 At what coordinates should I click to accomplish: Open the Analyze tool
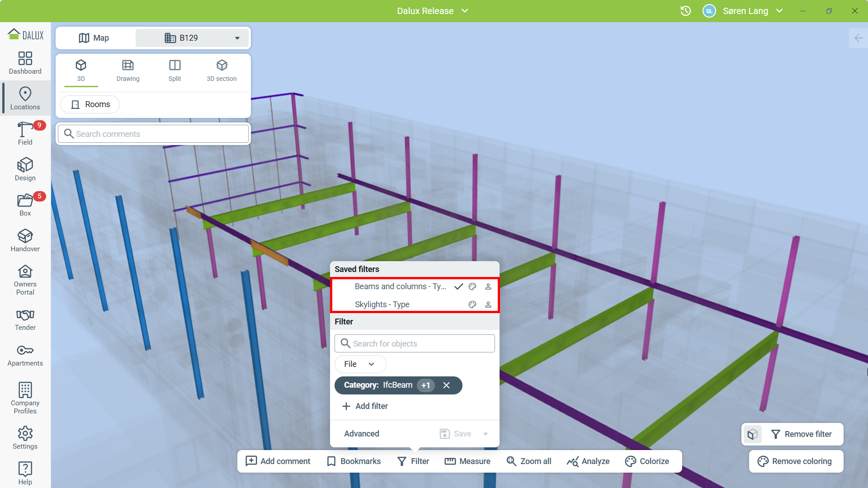click(588, 461)
